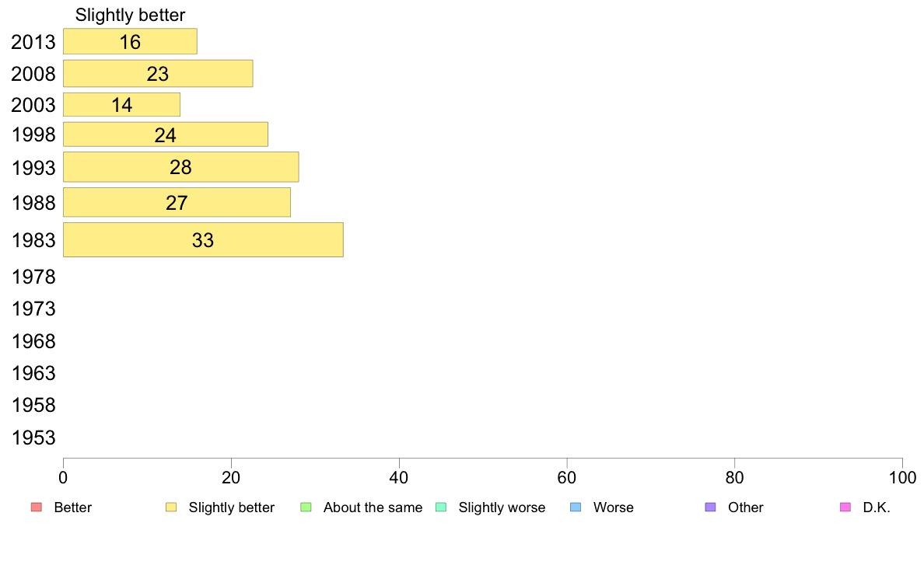This screenshot has width=924, height=572.
Task: Click the 1953 year label
Action: click(x=33, y=438)
